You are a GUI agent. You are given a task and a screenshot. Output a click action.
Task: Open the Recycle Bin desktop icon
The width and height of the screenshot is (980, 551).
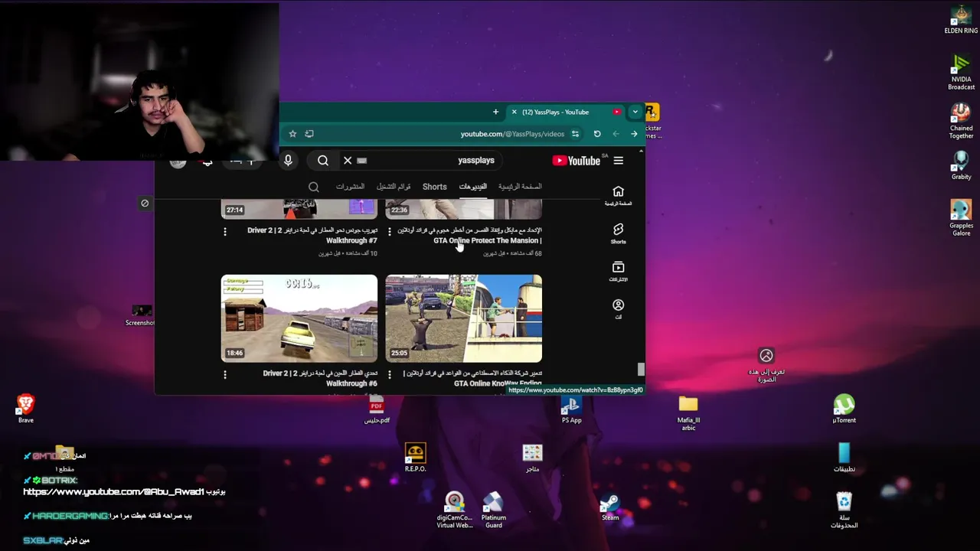tap(844, 510)
